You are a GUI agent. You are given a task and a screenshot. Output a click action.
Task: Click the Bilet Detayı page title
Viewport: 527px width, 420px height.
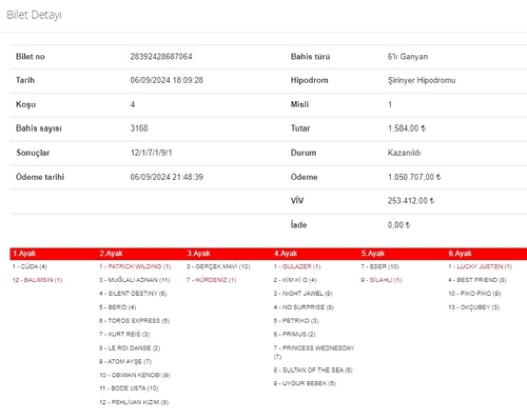click(34, 15)
